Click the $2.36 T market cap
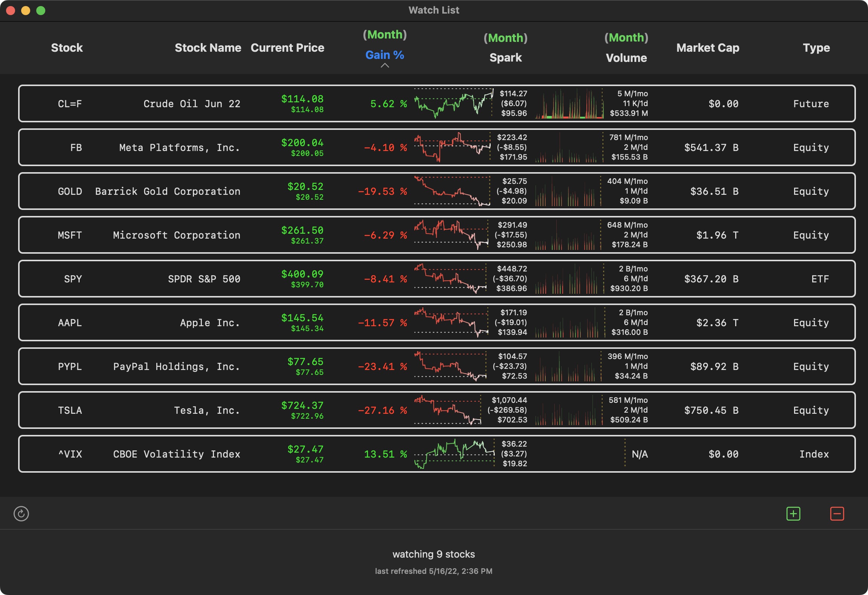The width and height of the screenshot is (868, 595). click(717, 323)
